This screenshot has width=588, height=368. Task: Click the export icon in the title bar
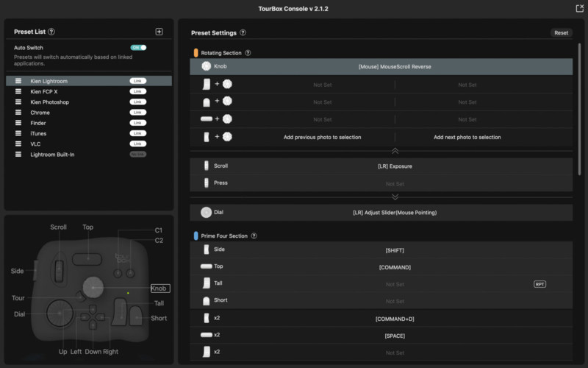coord(579,8)
